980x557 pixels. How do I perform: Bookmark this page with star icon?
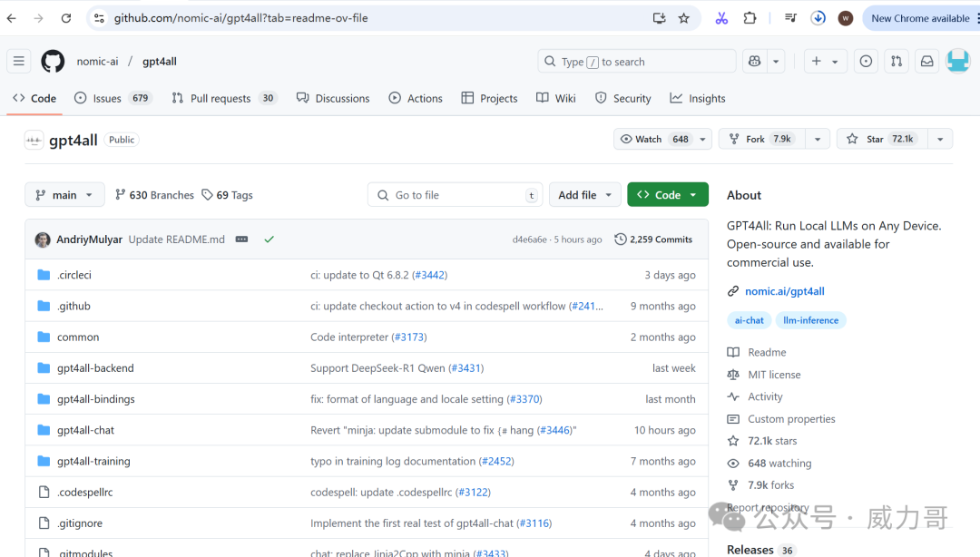click(x=684, y=18)
